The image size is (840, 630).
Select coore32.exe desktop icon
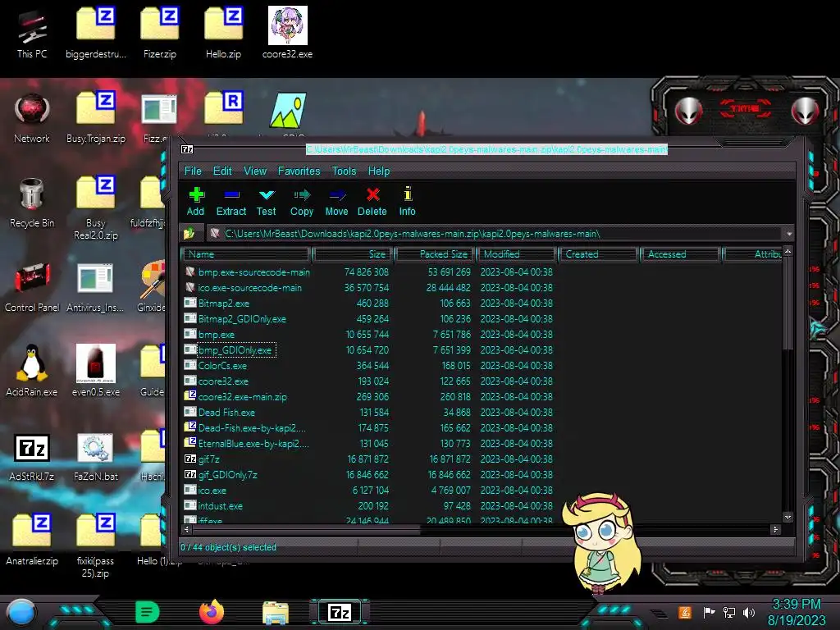(288, 33)
